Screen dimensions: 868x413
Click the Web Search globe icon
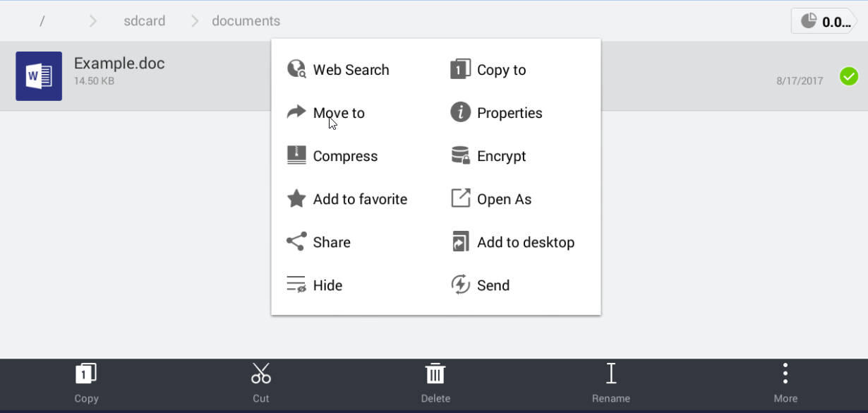click(296, 69)
